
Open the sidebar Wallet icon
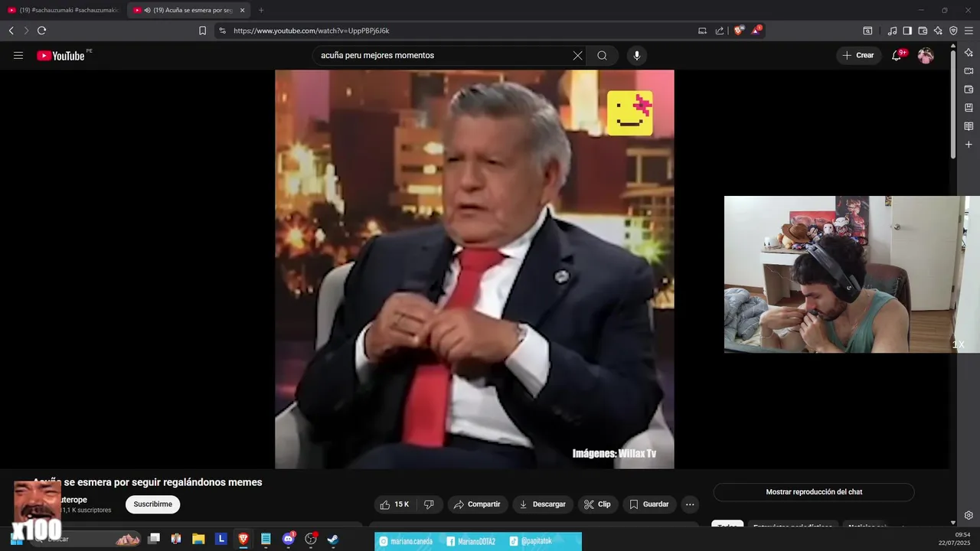pos(969,89)
